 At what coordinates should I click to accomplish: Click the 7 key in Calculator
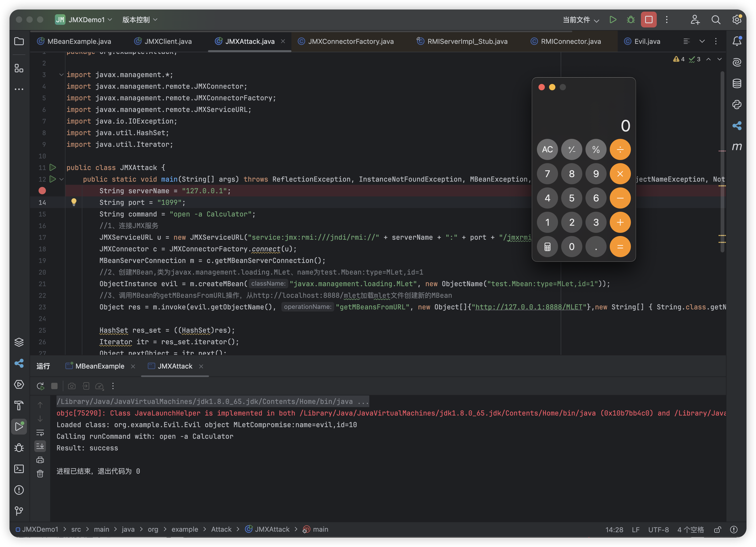pyautogui.click(x=547, y=174)
